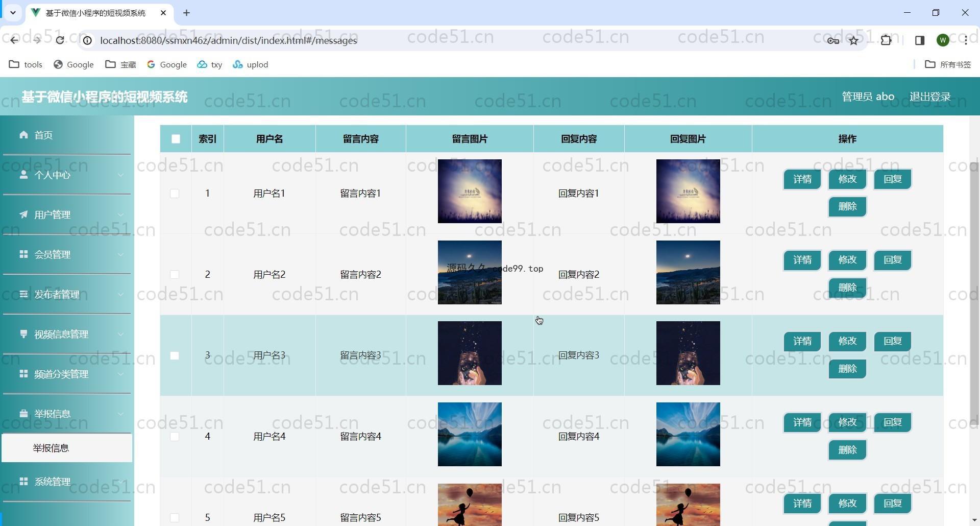Image resolution: width=980 pixels, height=526 pixels.
Task: Click the person icon beside 个人中心
Action: (x=23, y=175)
